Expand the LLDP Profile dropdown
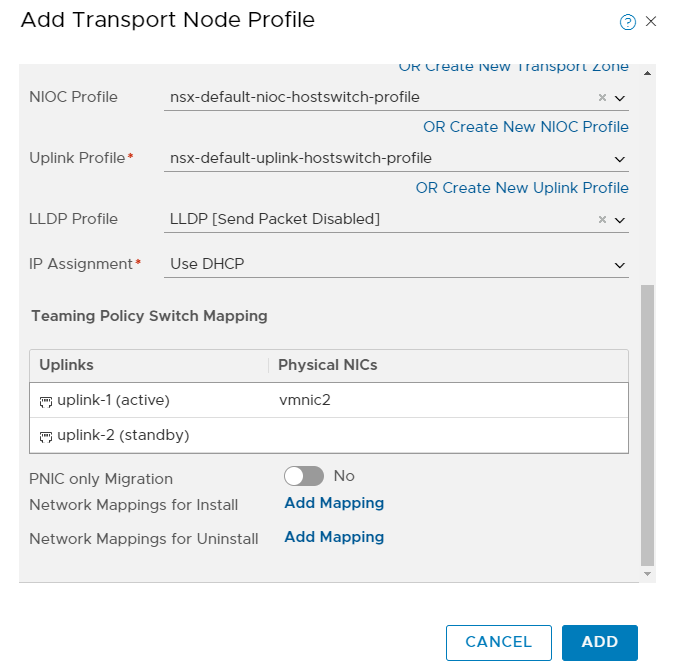Screen dimensions: 676x670 click(x=620, y=220)
